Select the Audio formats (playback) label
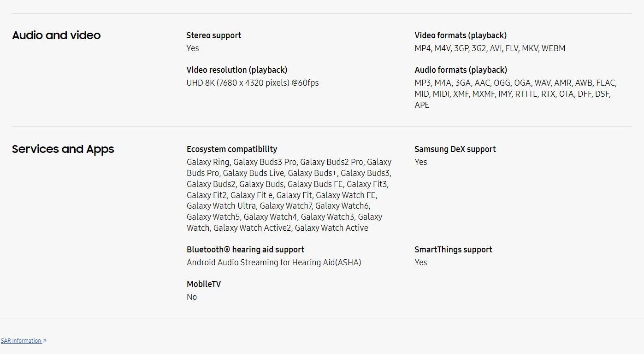Image resolution: width=644 pixels, height=362 pixels. pos(461,70)
